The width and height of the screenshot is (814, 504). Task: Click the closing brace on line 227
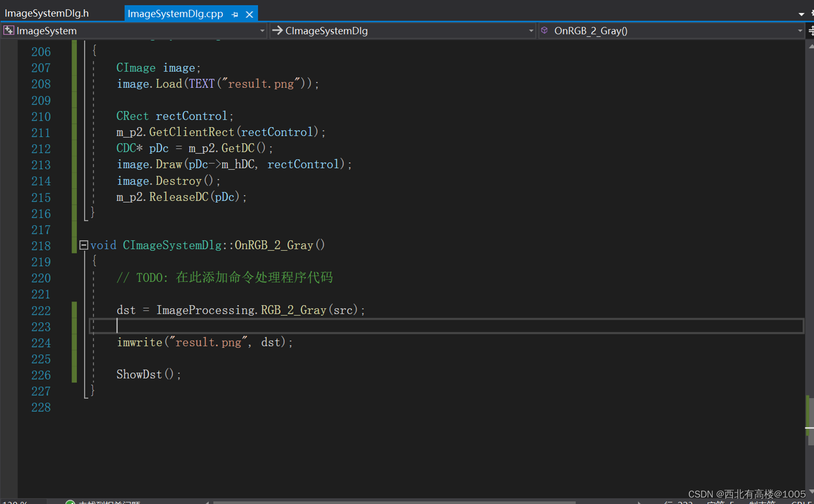(x=93, y=390)
